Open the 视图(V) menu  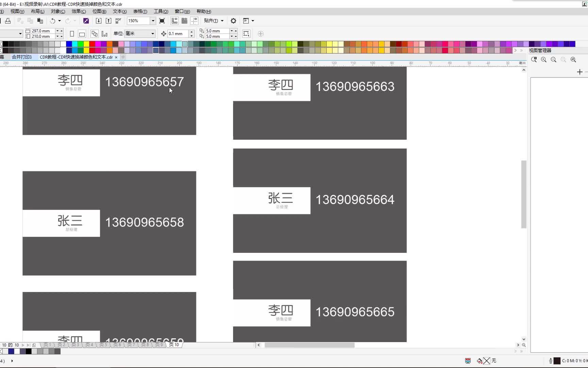pyautogui.click(x=17, y=11)
